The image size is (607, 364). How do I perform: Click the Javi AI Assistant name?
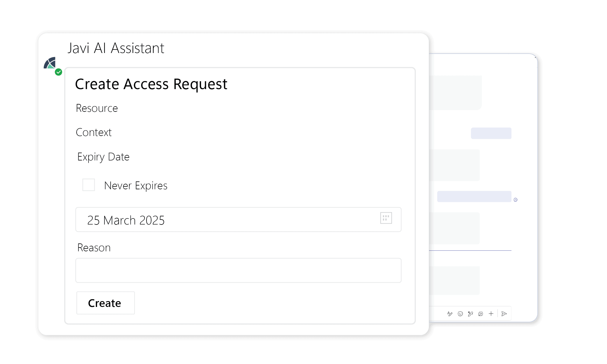pos(116,48)
